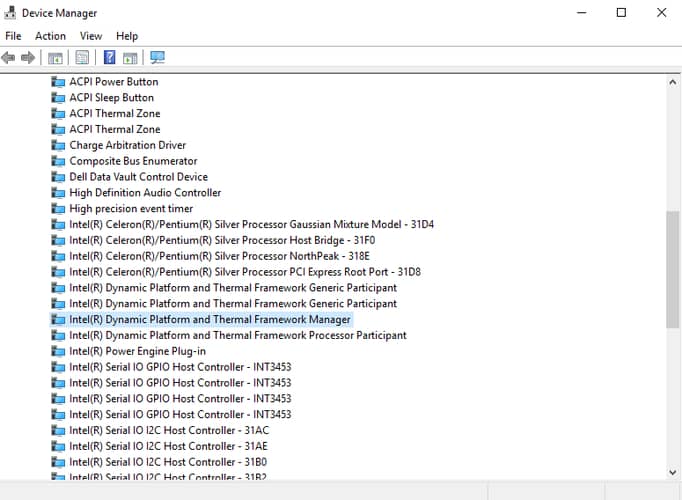
Task: Select first Thermal Framework Generic Participant
Action: click(233, 288)
